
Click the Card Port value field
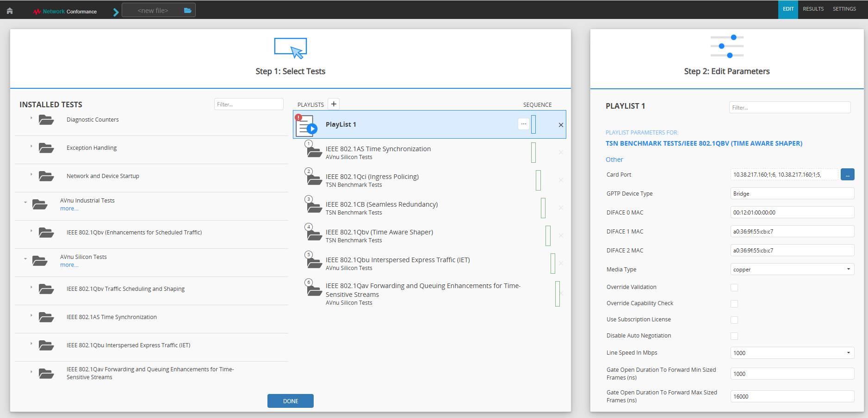[784, 174]
